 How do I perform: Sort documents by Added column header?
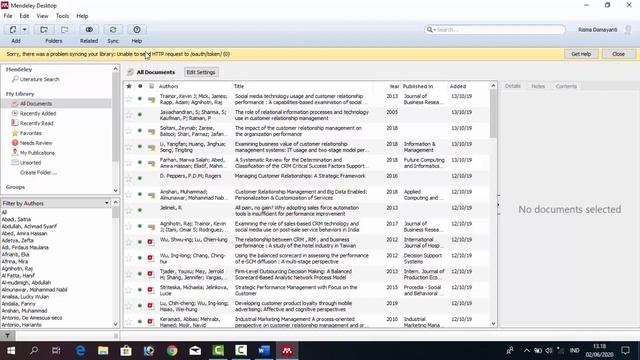click(x=458, y=86)
